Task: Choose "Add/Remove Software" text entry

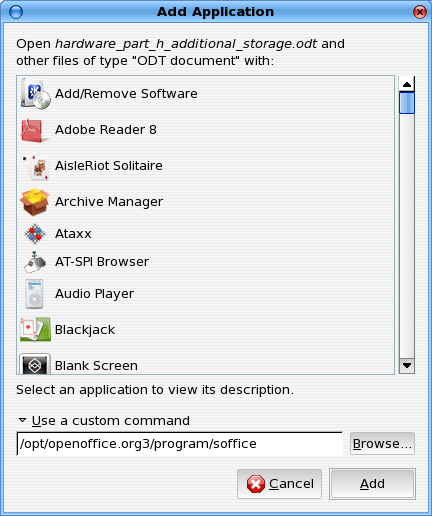Action: (126, 94)
